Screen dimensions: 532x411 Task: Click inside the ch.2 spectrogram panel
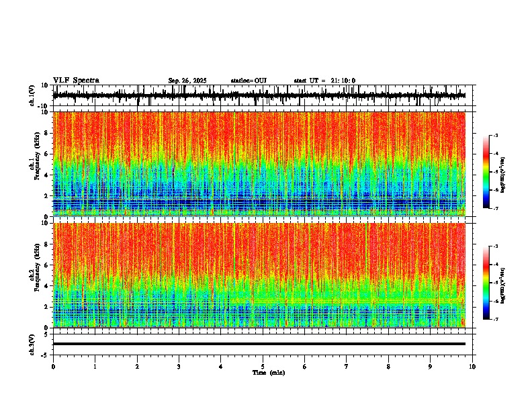pyautogui.click(x=259, y=275)
